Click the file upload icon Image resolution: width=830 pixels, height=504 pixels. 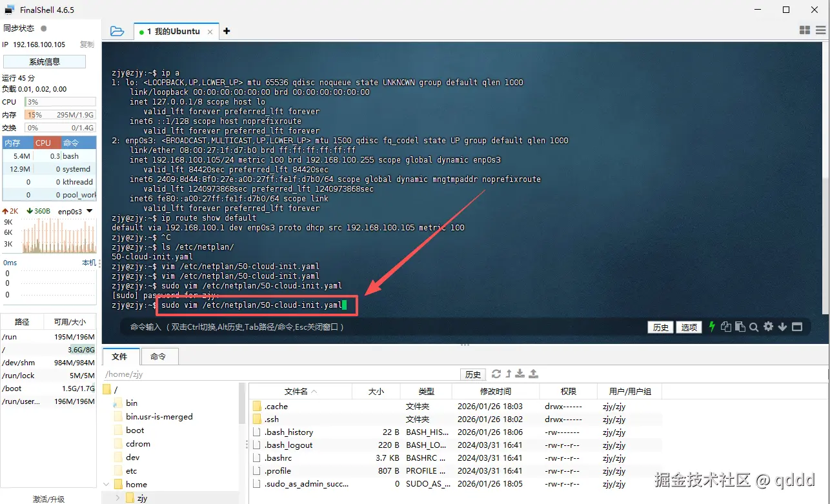tap(533, 374)
